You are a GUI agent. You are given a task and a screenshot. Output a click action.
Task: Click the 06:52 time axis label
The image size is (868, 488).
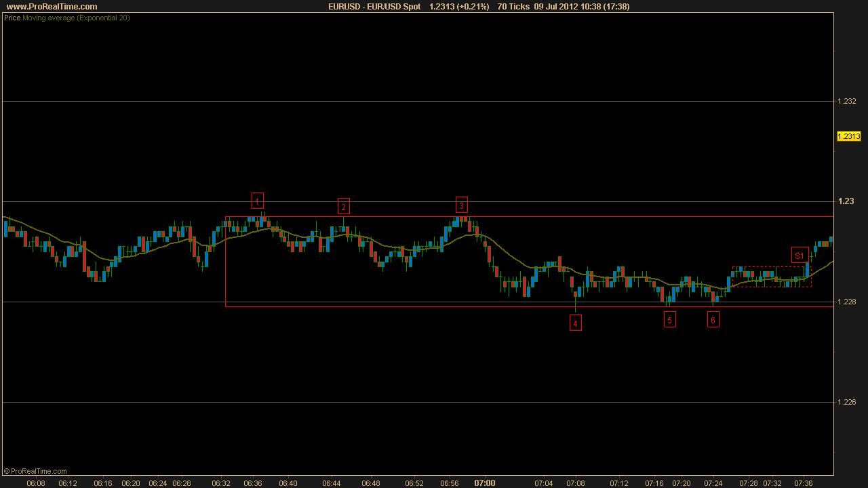pyautogui.click(x=414, y=483)
